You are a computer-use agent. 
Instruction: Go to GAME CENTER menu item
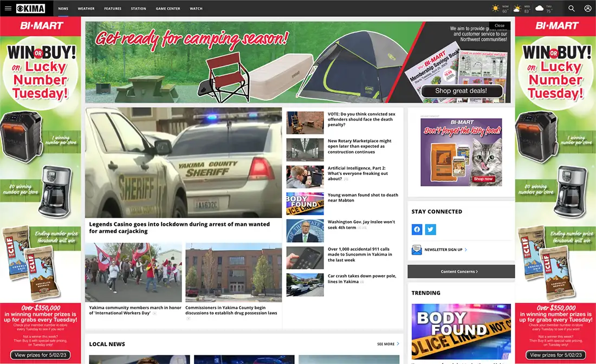click(x=168, y=8)
